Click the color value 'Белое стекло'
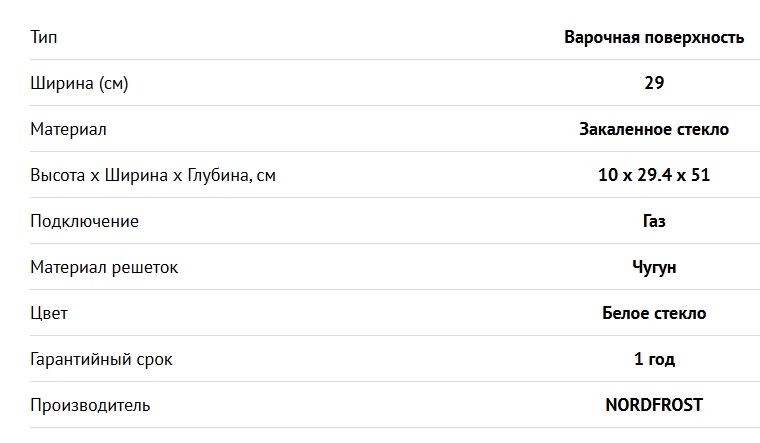The height and width of the screenshot is (443, 760). tap(654, 313)
